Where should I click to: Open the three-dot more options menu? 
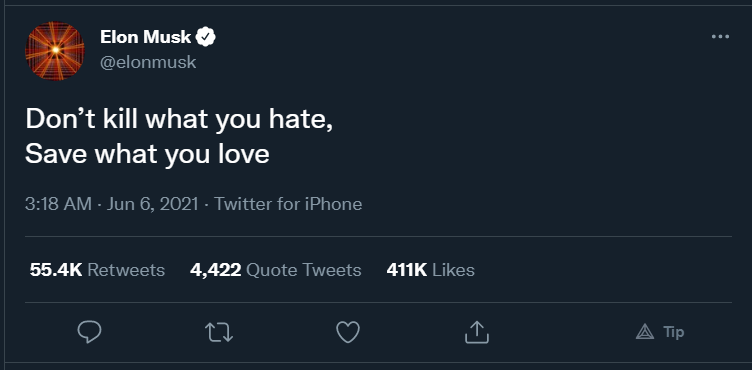click(720, 36)
